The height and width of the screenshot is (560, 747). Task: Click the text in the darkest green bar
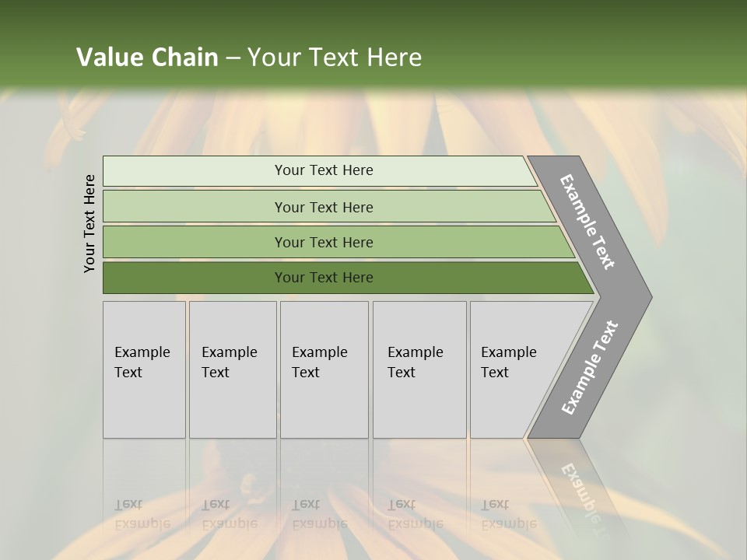tap(324, 277)
